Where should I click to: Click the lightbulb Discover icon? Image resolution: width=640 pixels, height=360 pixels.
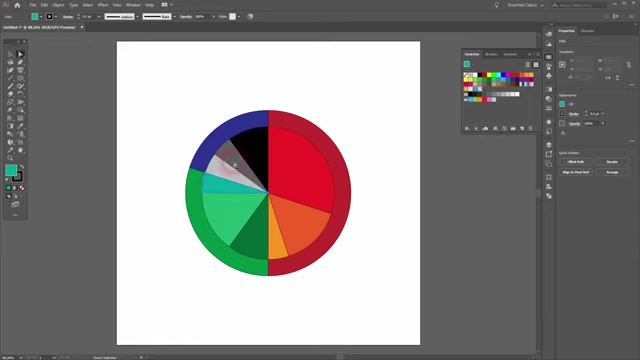click(496, 5)
